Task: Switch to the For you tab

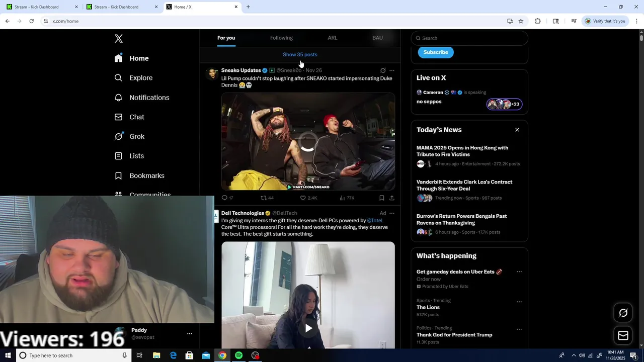Action: point(226,38)
